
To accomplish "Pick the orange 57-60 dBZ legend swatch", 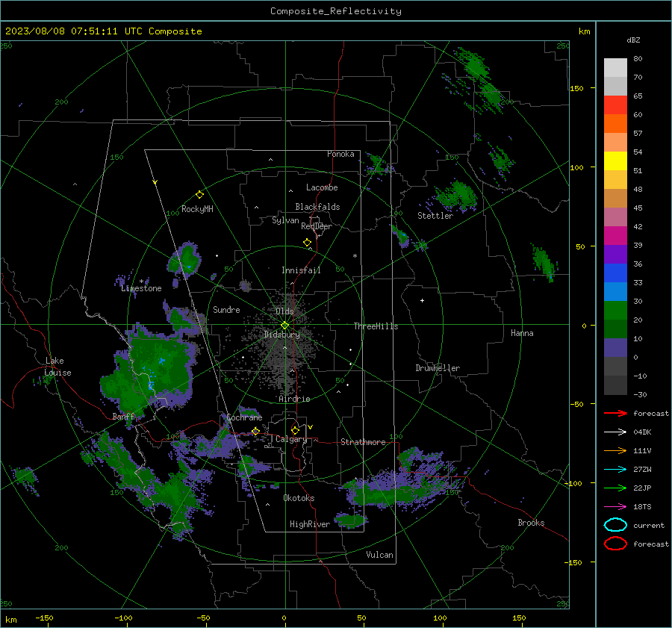I will pyautogui.click(x=615, y=124).
